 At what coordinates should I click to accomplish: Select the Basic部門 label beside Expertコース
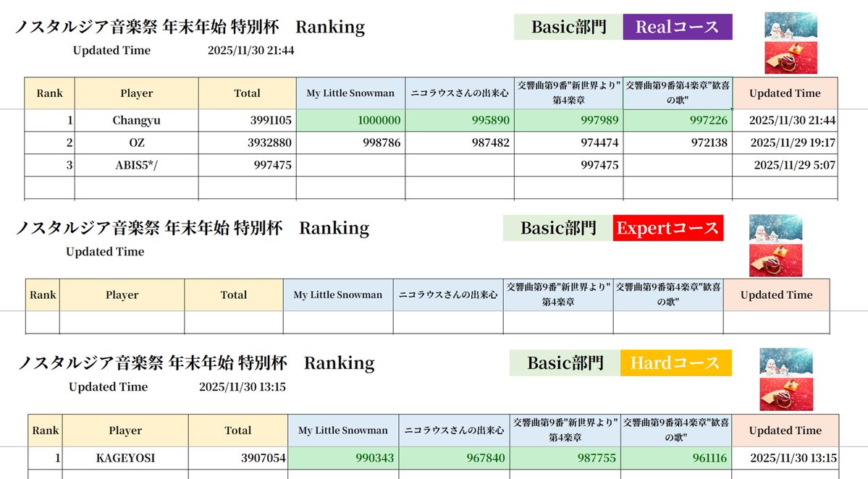pos(558,228)
